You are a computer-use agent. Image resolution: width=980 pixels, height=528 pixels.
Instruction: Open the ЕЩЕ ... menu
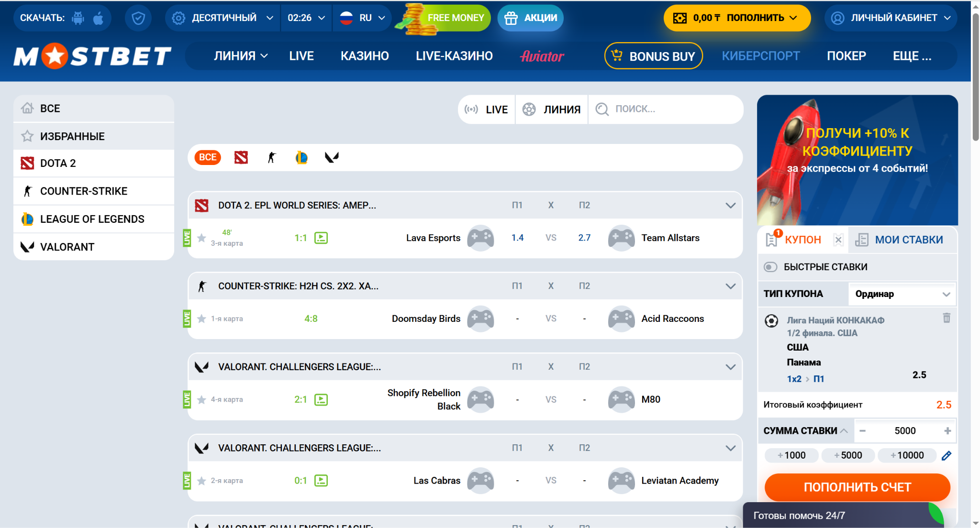point(912,56)
